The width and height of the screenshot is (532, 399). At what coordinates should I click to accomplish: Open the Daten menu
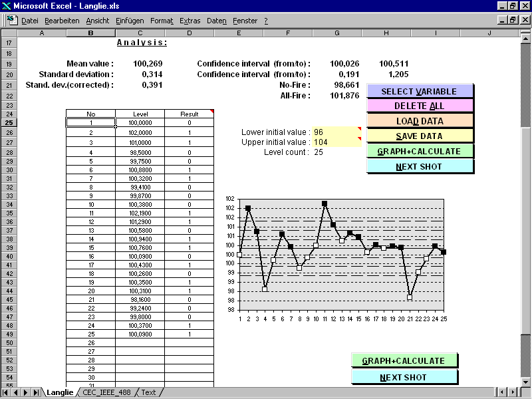(x=217, y=21)
